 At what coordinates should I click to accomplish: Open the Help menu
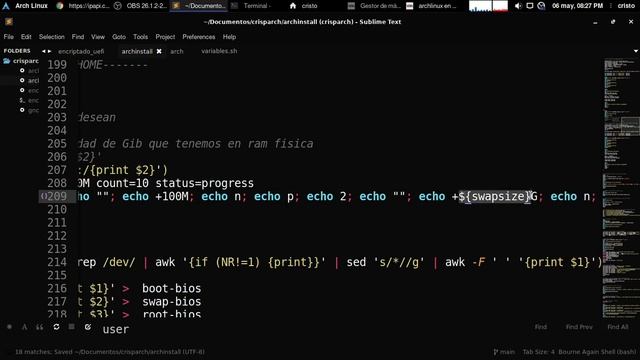(229, 37)
